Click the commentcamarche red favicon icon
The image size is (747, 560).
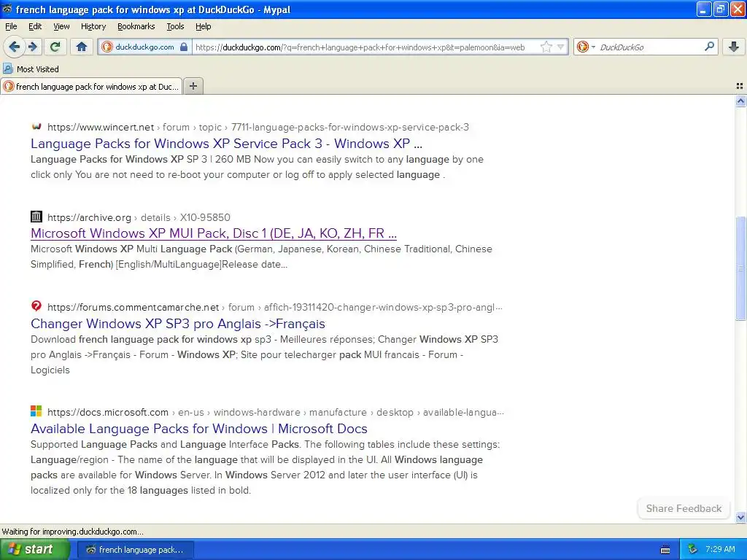point(36,306)
